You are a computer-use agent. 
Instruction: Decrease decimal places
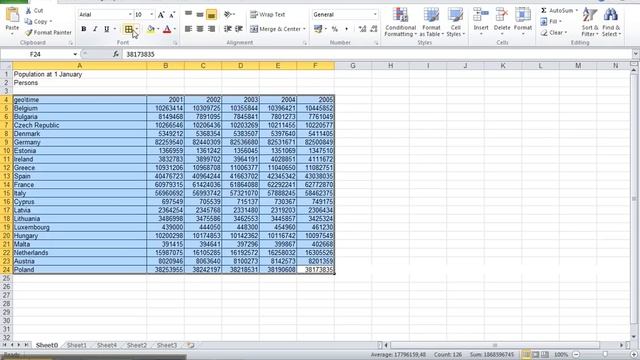pos(373,29)
